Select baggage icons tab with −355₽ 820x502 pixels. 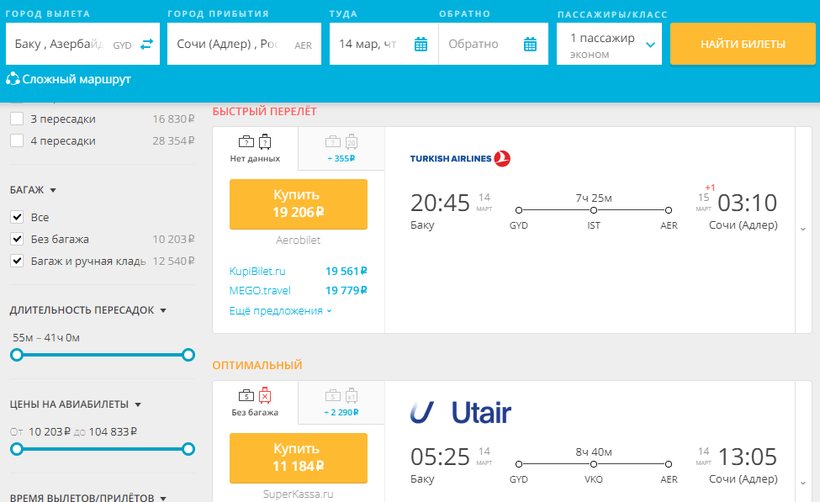coord(341,149)
